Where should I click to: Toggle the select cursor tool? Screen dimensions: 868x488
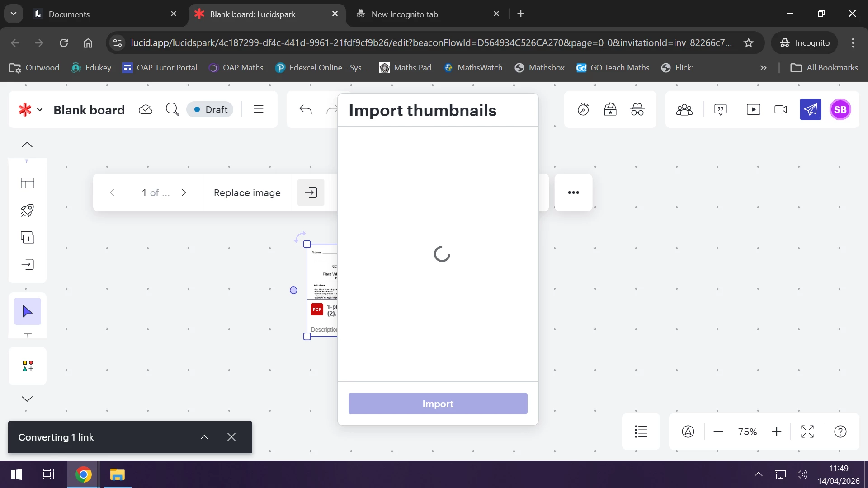click(x=28, y=311)
